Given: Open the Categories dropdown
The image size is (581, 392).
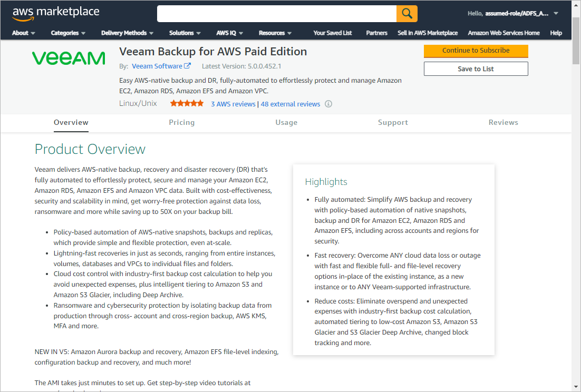Looking at the screenshot, I should click(x=68, y=33).
